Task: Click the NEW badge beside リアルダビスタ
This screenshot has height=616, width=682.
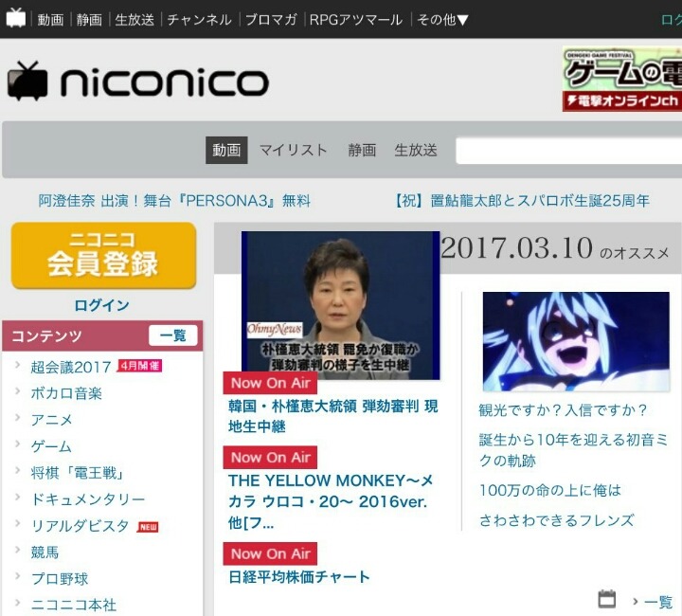Action: click(148, 527)
